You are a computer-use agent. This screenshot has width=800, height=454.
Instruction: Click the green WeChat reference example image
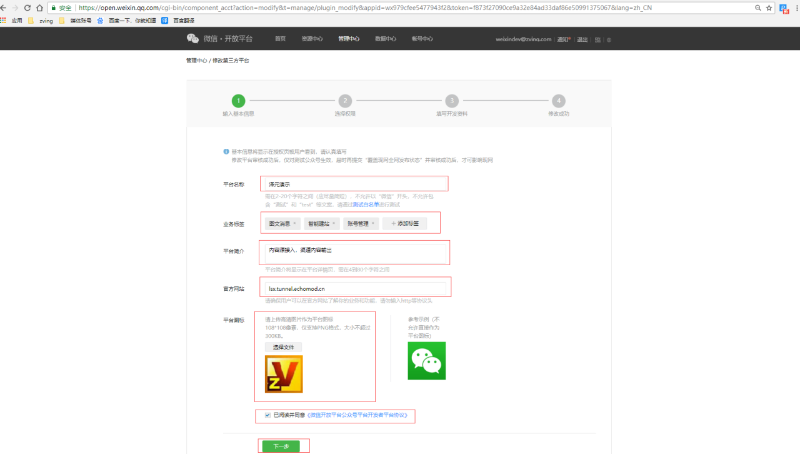427,361
